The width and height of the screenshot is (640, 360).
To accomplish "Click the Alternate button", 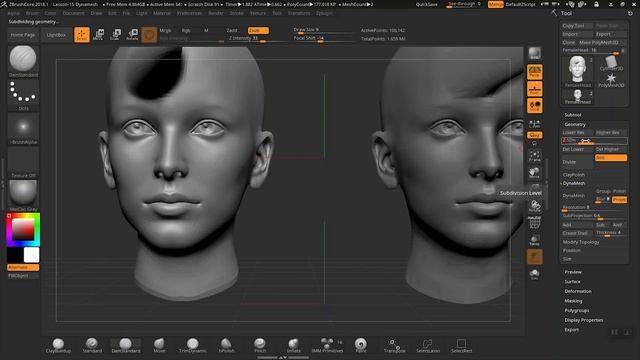I will point(23,267).
